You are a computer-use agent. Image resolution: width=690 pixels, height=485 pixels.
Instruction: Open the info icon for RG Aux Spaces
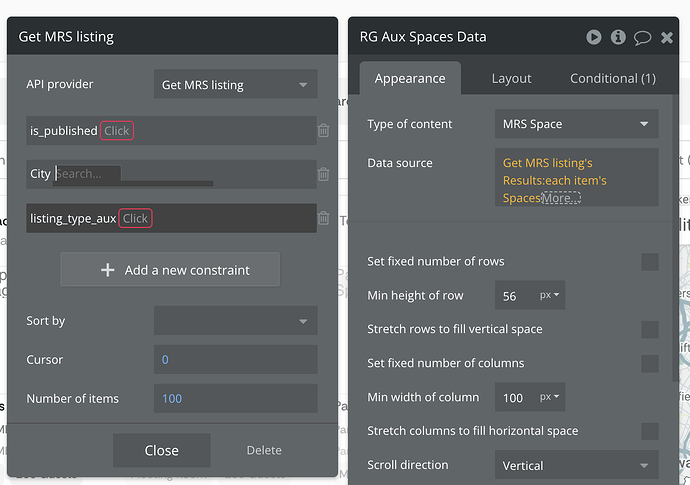coord(618,37)
